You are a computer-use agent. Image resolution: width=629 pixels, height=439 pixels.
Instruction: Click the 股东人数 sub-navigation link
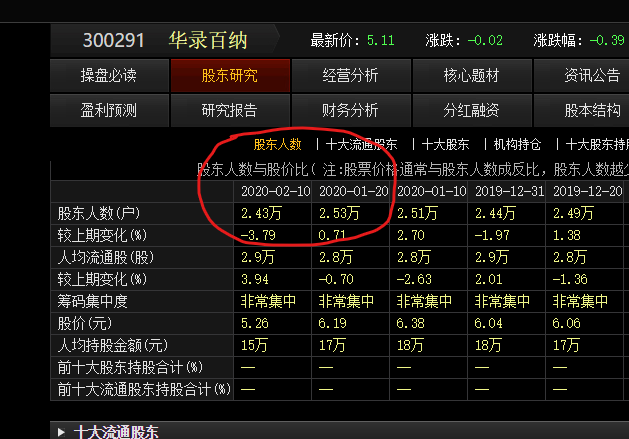click(x=278, y=144)
